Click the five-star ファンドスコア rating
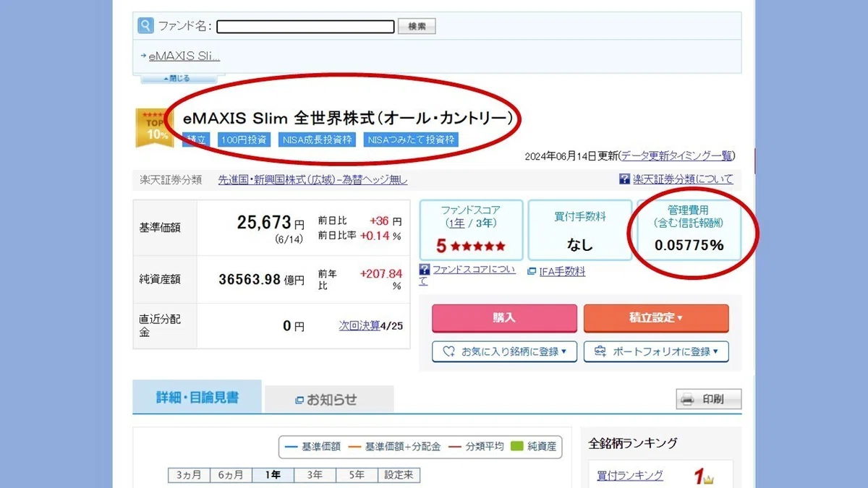Viewport: 868px width, 488px height. pos(478,246)
